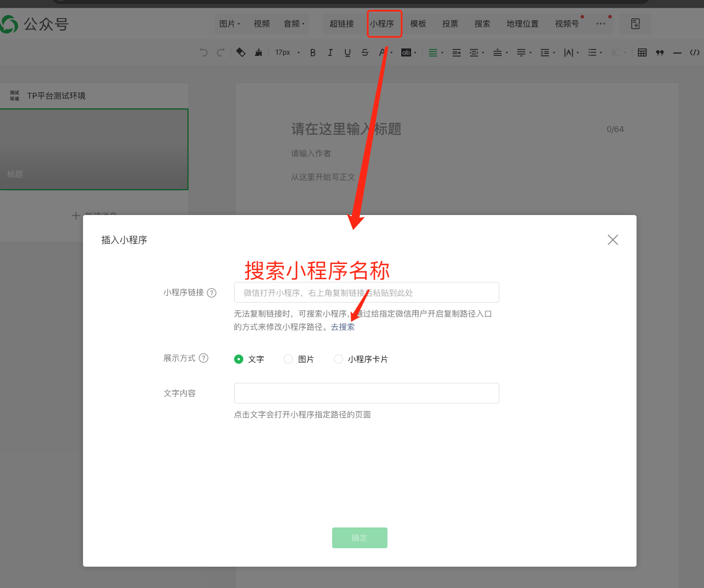
Task: Select the 文字 display option
Action: 239,359
